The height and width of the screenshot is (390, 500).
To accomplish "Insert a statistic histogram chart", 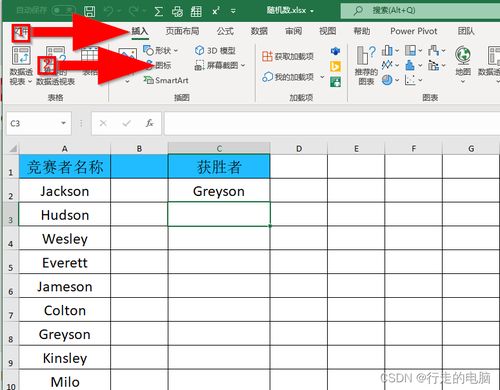I will click(410, 65).
